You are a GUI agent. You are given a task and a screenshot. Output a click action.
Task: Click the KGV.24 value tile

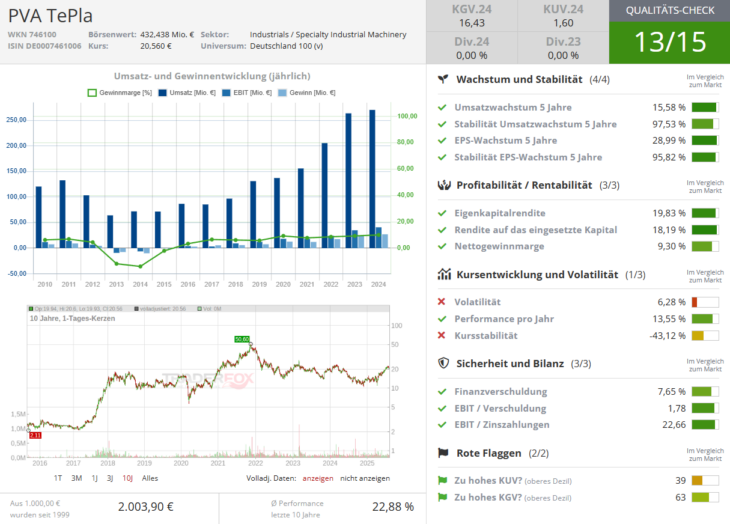tap(472, 16)
